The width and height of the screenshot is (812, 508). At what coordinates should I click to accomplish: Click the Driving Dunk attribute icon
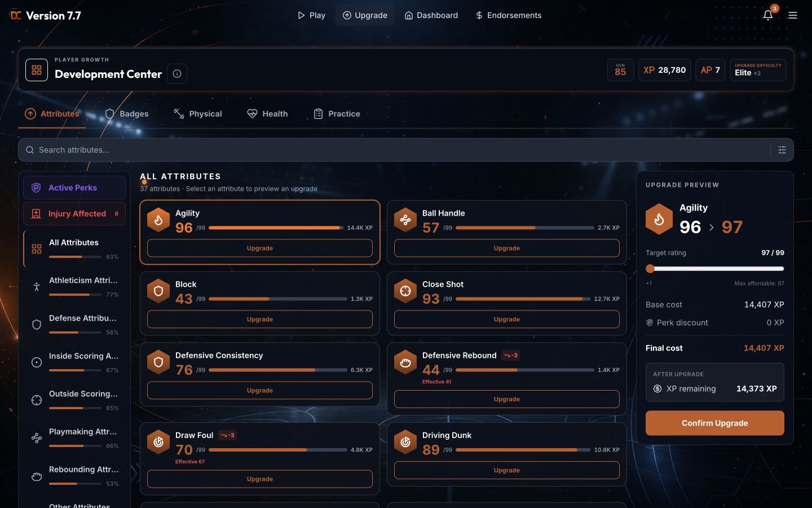(405, 443)
